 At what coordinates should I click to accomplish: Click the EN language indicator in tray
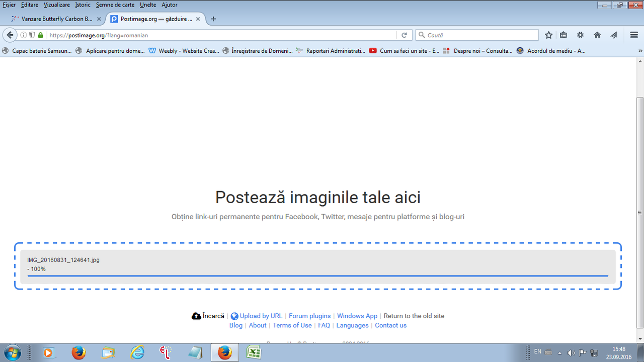(537, 351)
